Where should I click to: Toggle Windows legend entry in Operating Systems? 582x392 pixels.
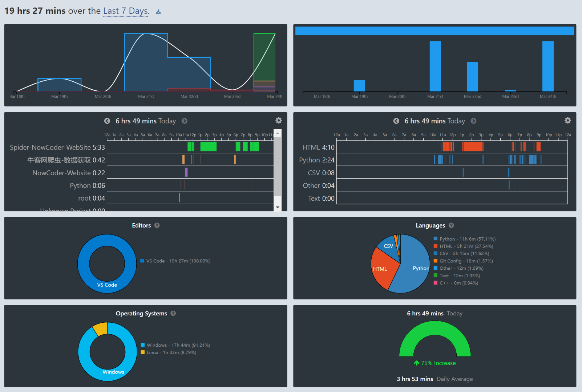(x=175, y=345)
